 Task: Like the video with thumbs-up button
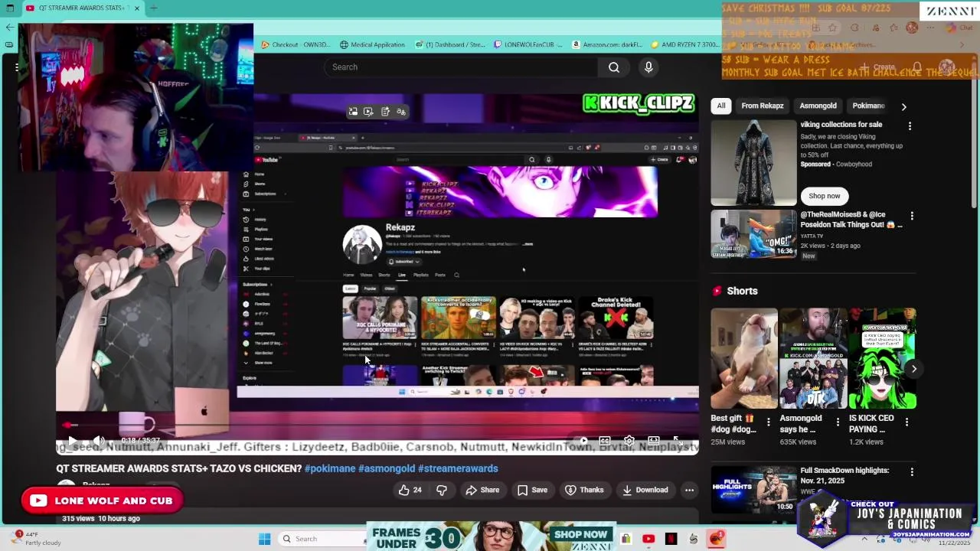tap(410, 490)
